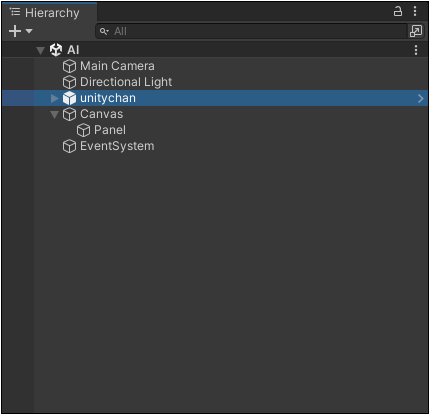The height and width of the screenshot is (415, 430).
Task: Click the plus create object button
Action: point(15,31)
